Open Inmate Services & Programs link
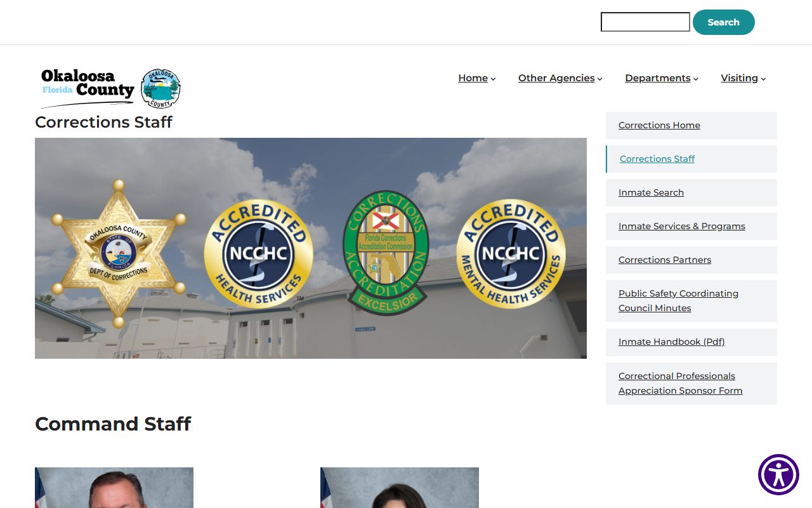Screen dimensions: 812x508 point(682,226)
